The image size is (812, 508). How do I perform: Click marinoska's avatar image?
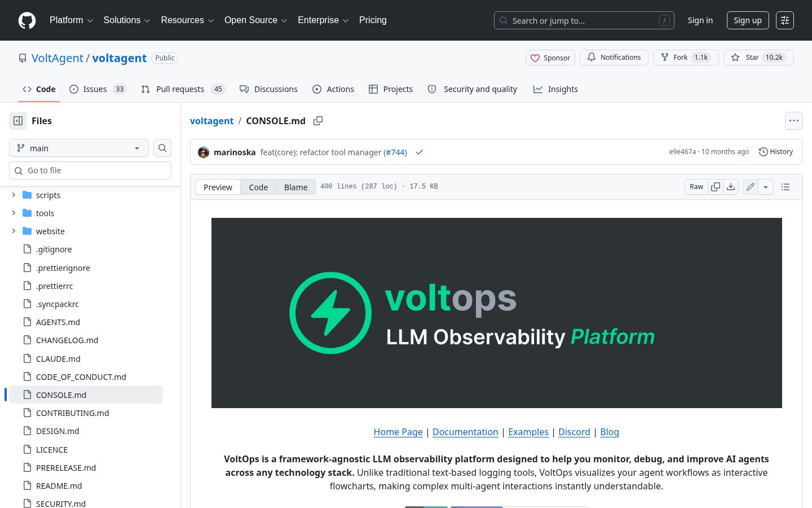tap(204, 152)
